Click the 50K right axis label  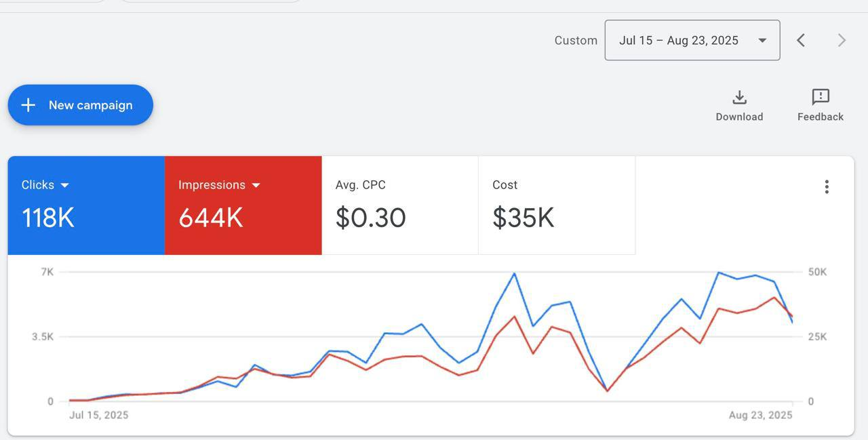point(818,272)
